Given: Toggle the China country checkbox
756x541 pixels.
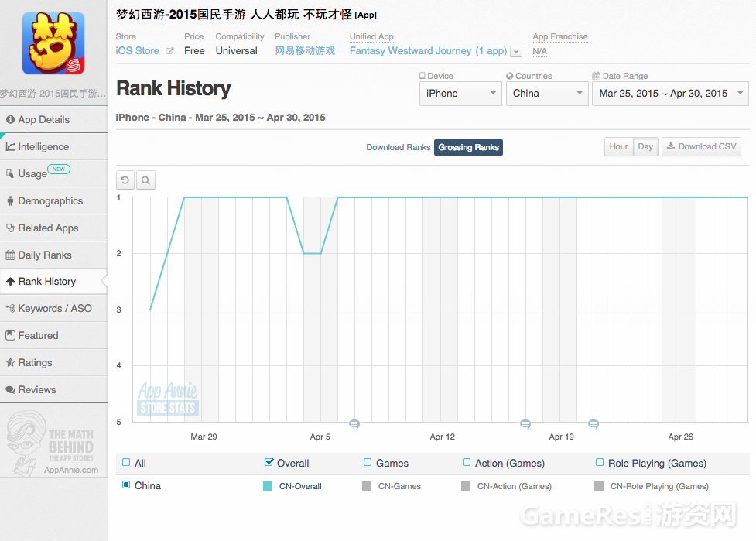Looking at the screenshot, I should [x=126, y=485].
